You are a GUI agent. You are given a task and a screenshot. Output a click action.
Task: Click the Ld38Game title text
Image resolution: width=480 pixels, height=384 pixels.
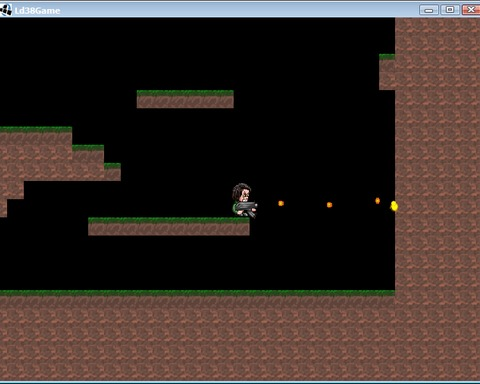click(37, 11)
